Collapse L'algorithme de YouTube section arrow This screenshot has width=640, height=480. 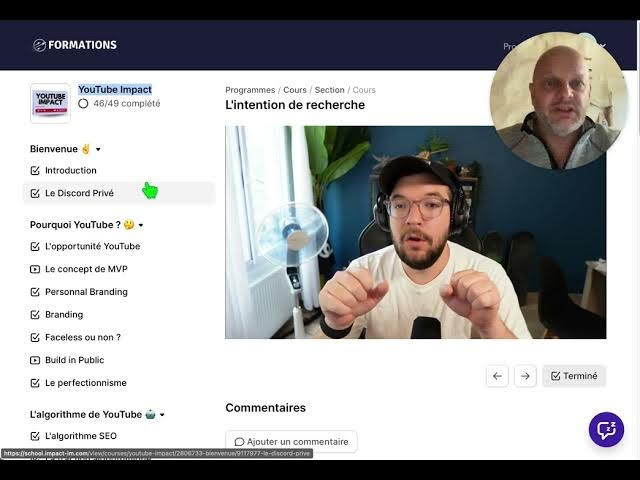click(x=162, y=415)
